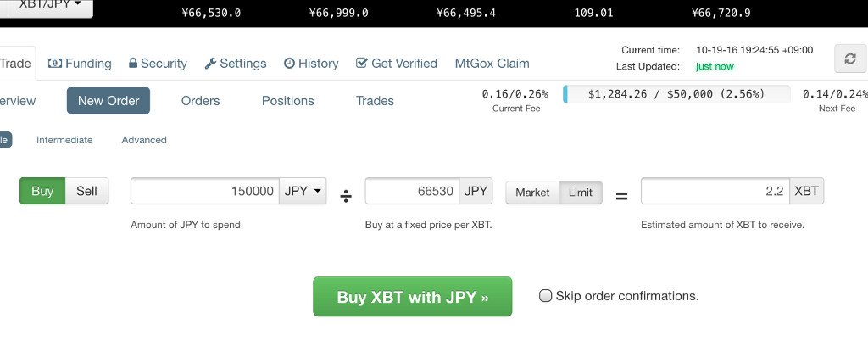Click the Settings wrench icon

[x=210, y=63]
